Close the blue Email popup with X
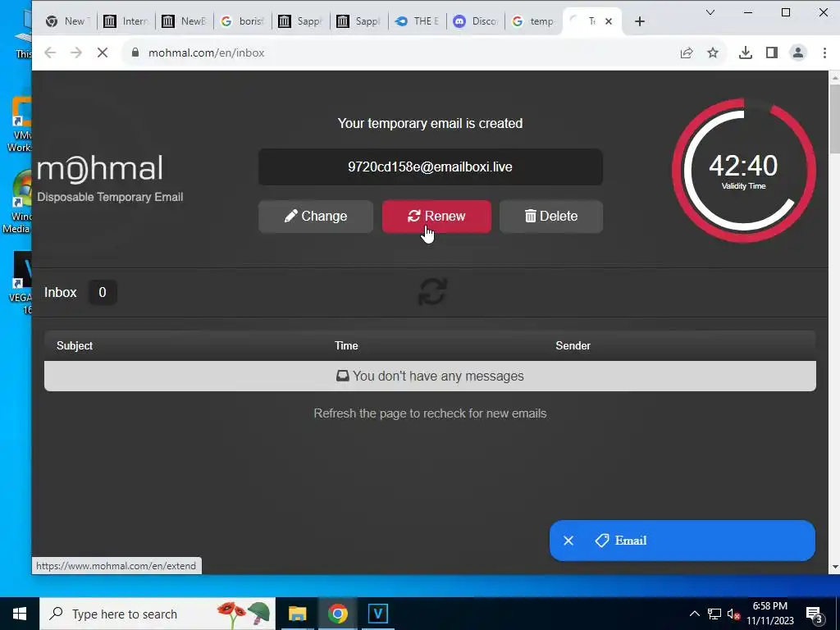This screenshot has height=630, width=840. coord(568,541)
